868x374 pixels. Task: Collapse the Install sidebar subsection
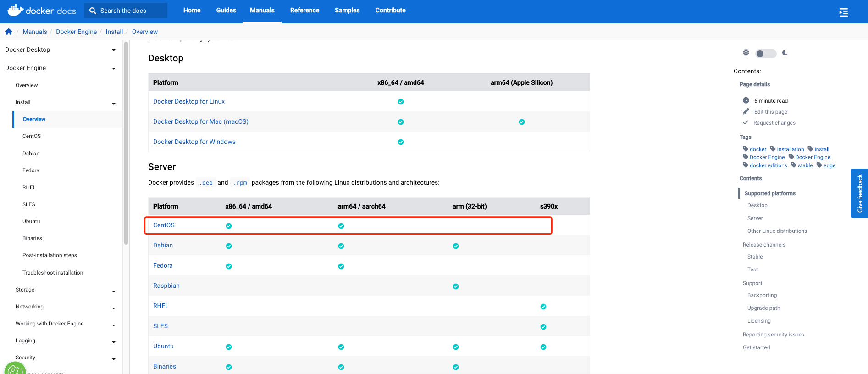click(x=114, y=104)
